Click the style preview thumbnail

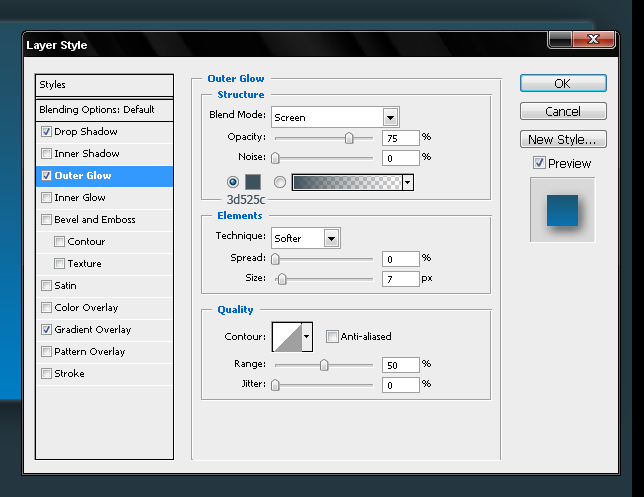point(562,210)
